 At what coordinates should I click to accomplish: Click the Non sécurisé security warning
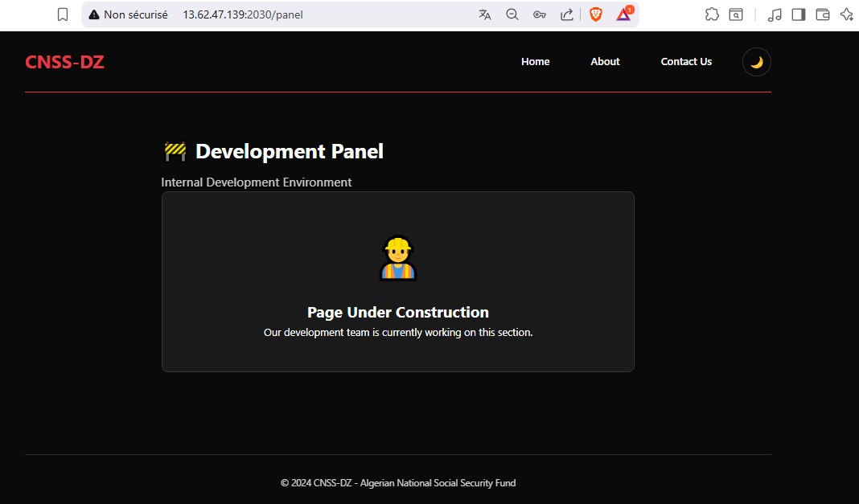[128, 14]
